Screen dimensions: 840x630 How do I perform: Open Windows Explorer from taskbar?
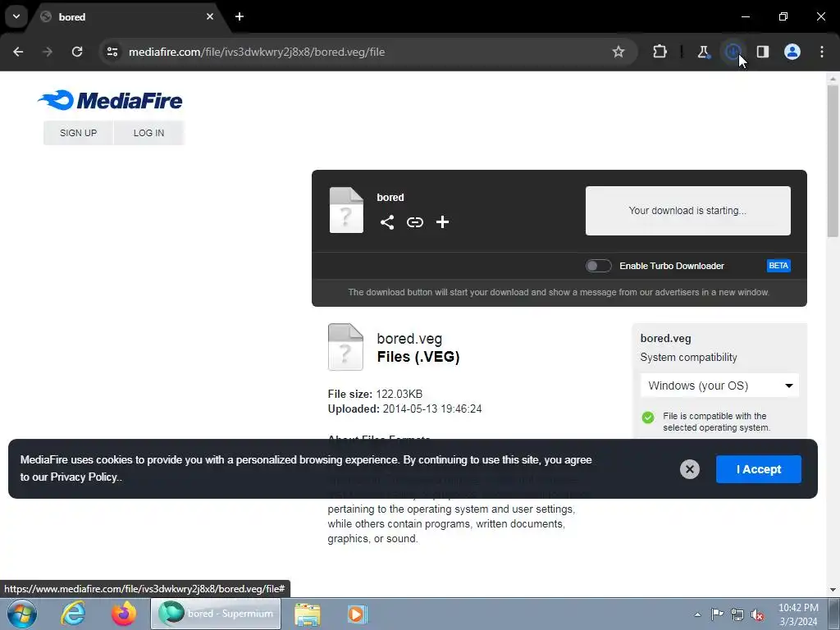[308, 614]
